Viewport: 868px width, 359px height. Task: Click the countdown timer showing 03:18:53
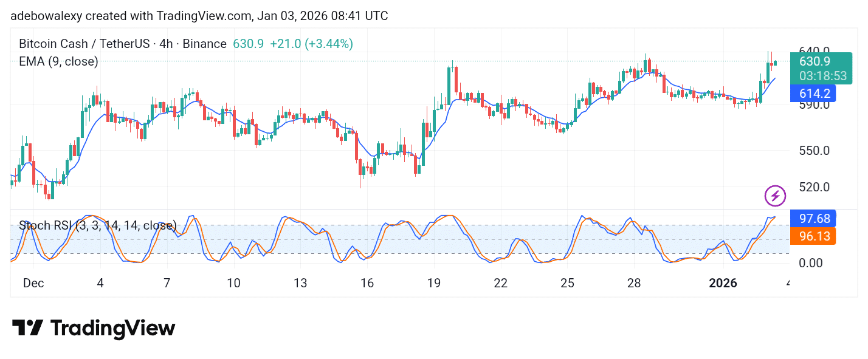pyautogui.click(x=822, y=75)
